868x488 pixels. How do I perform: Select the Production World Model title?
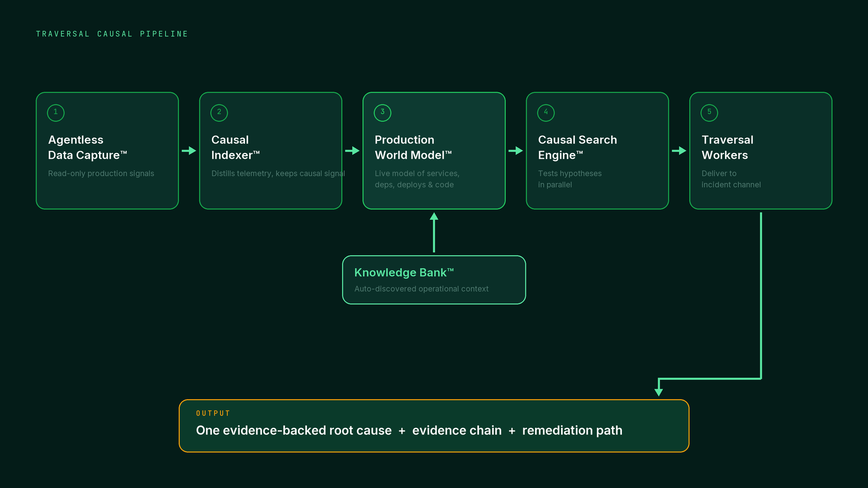413,148
